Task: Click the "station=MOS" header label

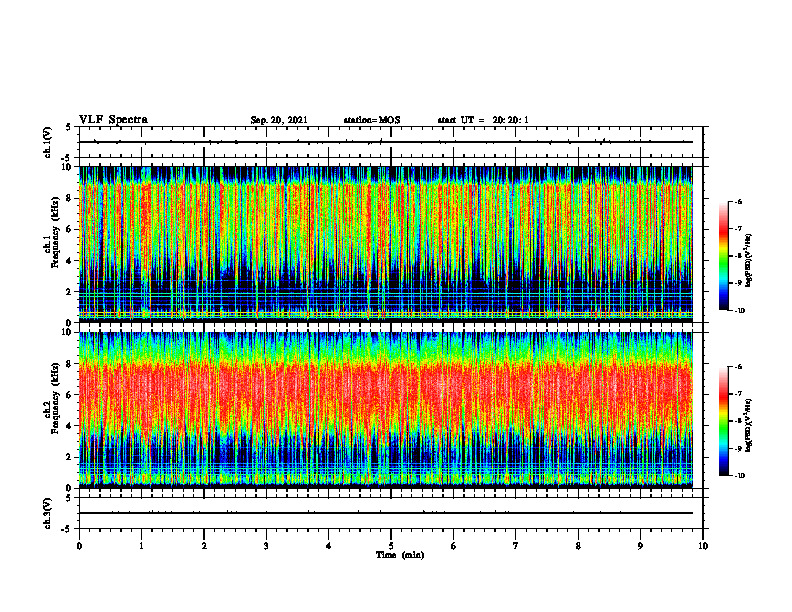Action: (x=372, y=120)
